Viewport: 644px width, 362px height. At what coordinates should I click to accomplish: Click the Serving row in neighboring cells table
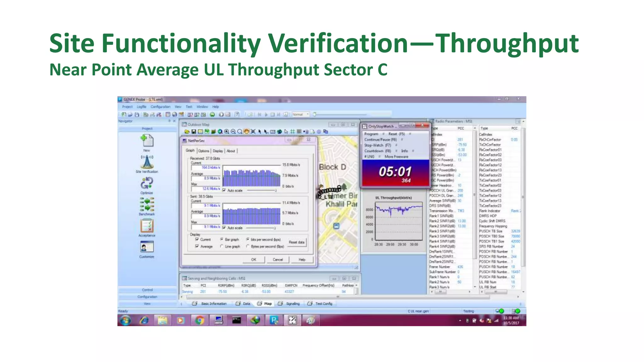pyautogui.click(x=269, y=292)
